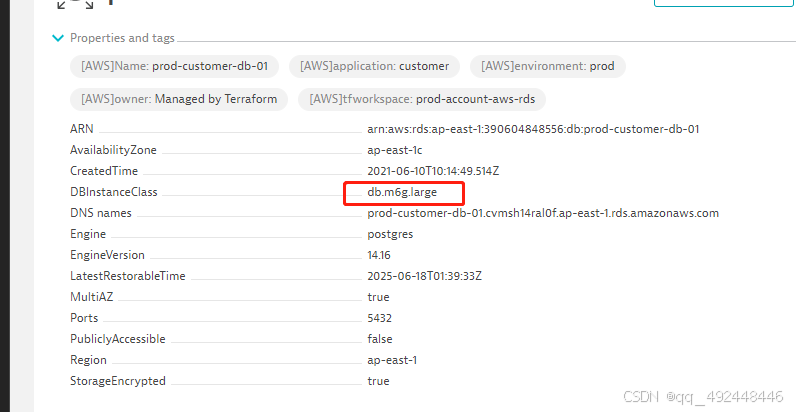Click the DBInstanceClass value db.m6g.large
This screenshot has height=412, width=803.
pyautogui.click(x=402, y=192)
